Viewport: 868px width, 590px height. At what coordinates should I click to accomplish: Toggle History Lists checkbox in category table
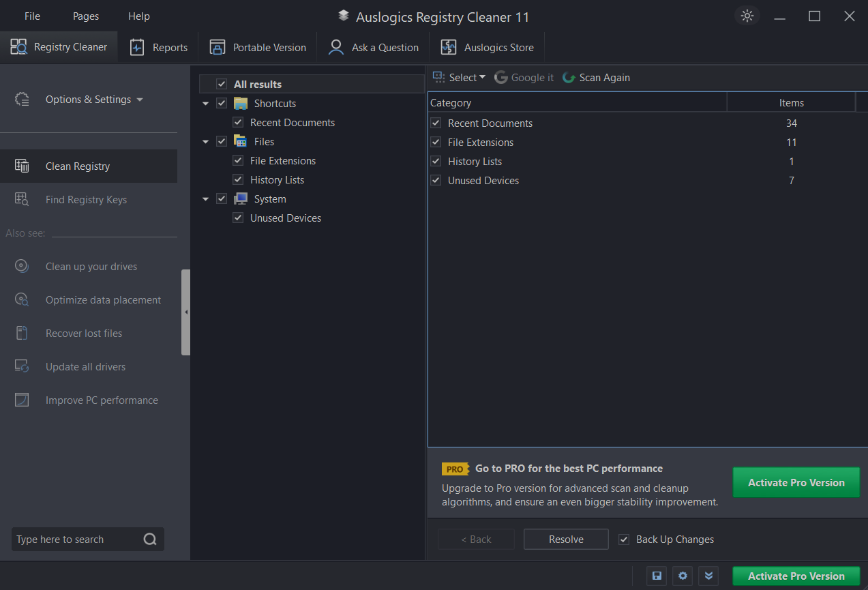point(436,162)
